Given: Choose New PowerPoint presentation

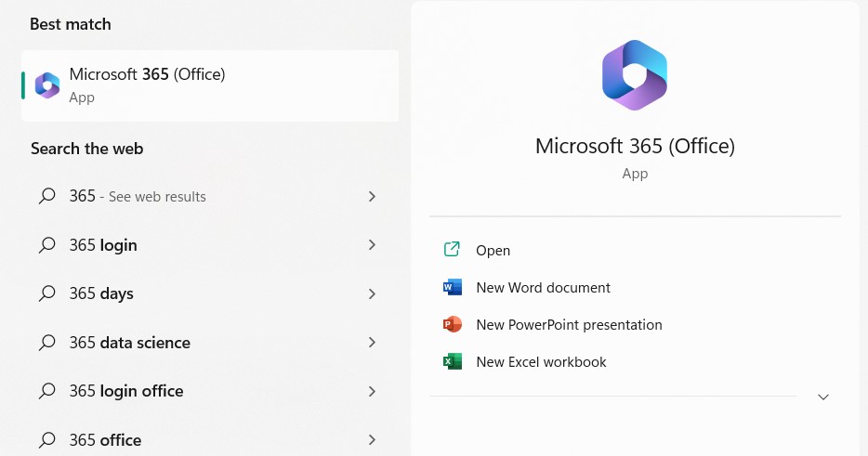Looking at the screenshot, I should pyautogui.click(x=569, y=325).
